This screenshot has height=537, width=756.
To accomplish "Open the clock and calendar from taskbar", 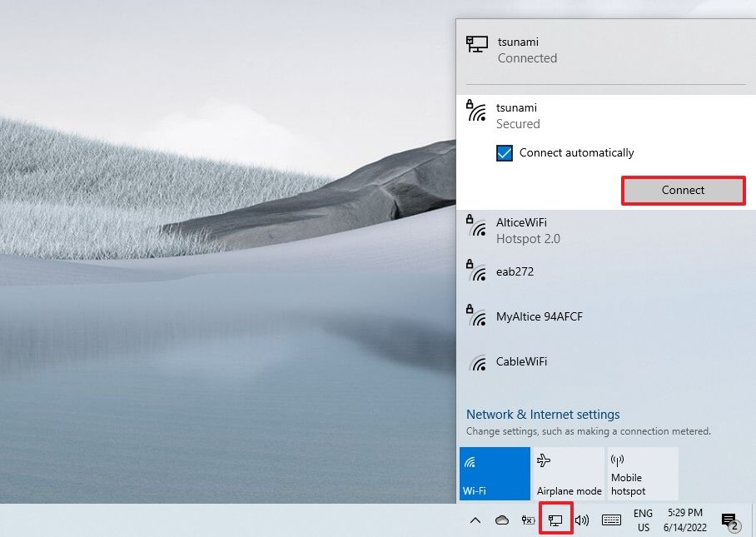I will click(684, 520).
